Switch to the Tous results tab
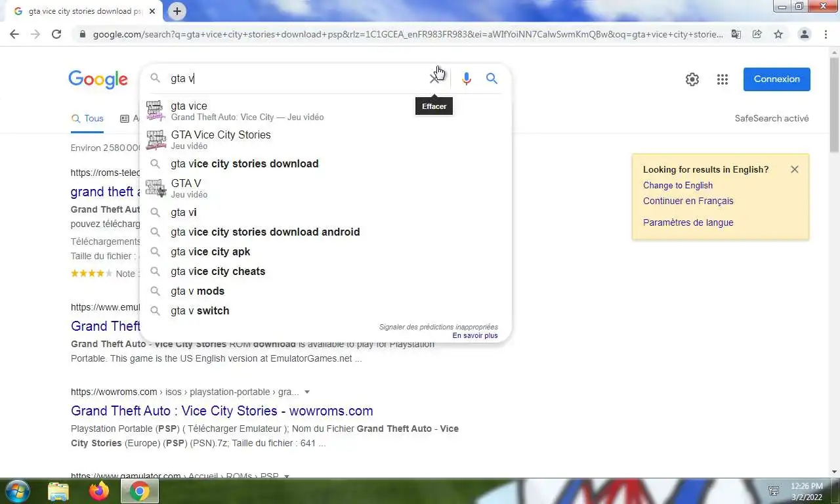The width and height of the screenshot is (840, 504). coord(87,119)
